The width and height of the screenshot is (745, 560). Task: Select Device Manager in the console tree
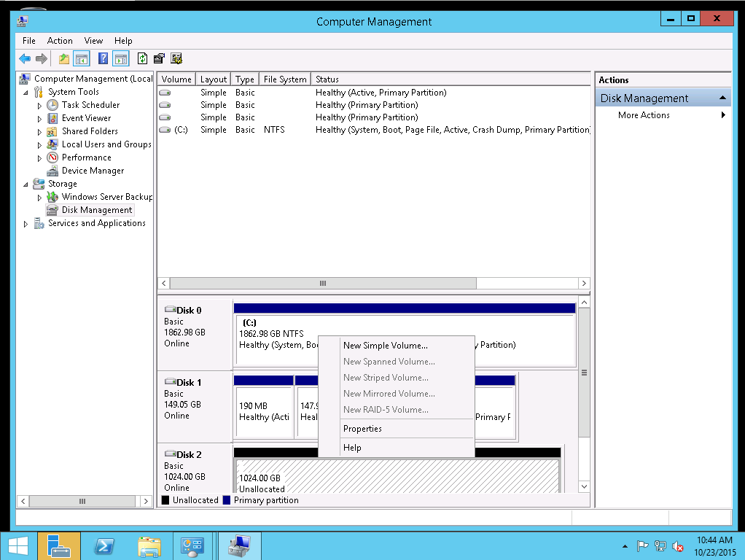tap(93, 171)
